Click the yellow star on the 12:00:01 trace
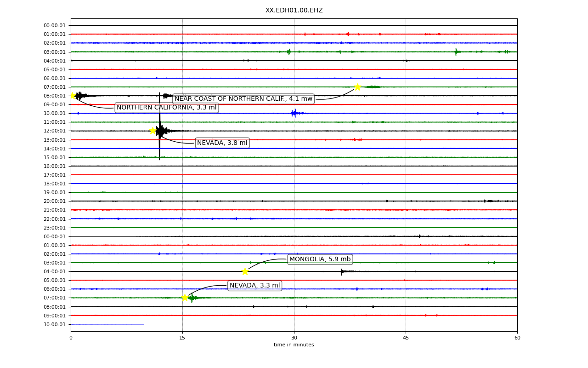The image size is (588, 368). [153, 131]
